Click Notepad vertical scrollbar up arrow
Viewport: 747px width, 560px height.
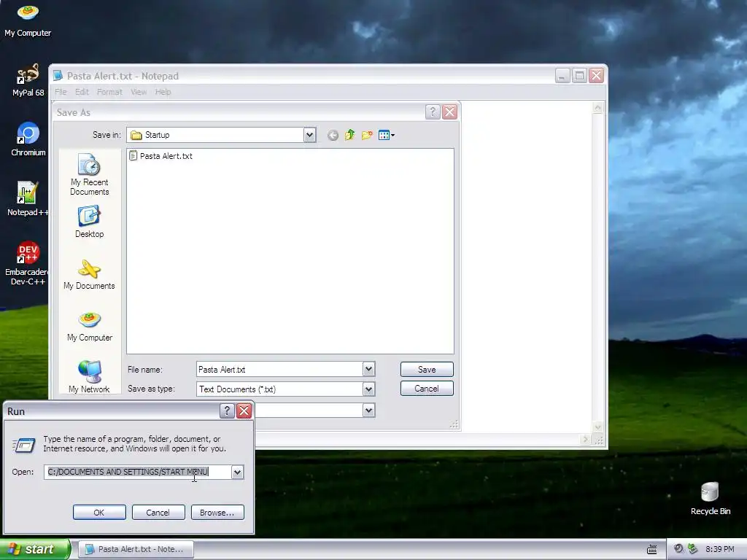[597, 108]
